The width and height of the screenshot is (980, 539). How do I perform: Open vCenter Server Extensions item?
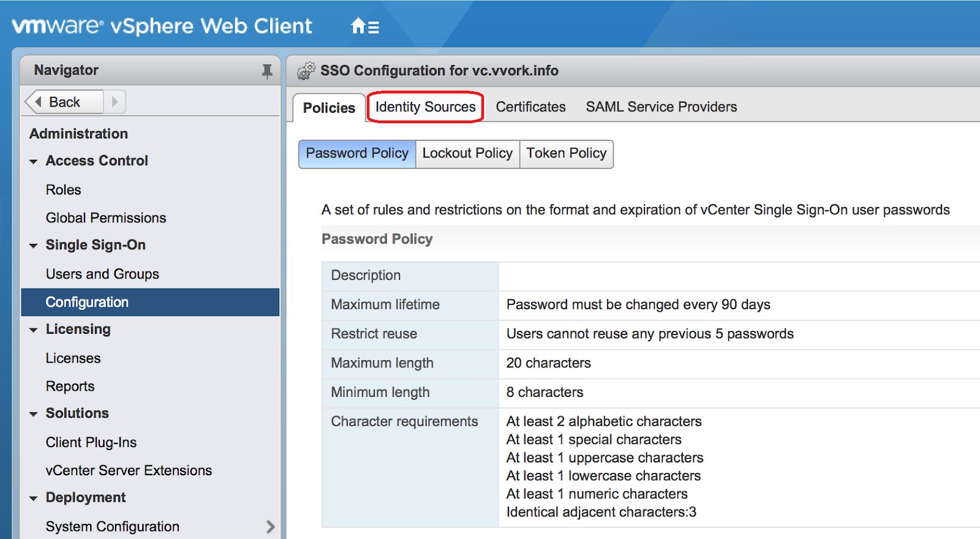coord(129,470)
